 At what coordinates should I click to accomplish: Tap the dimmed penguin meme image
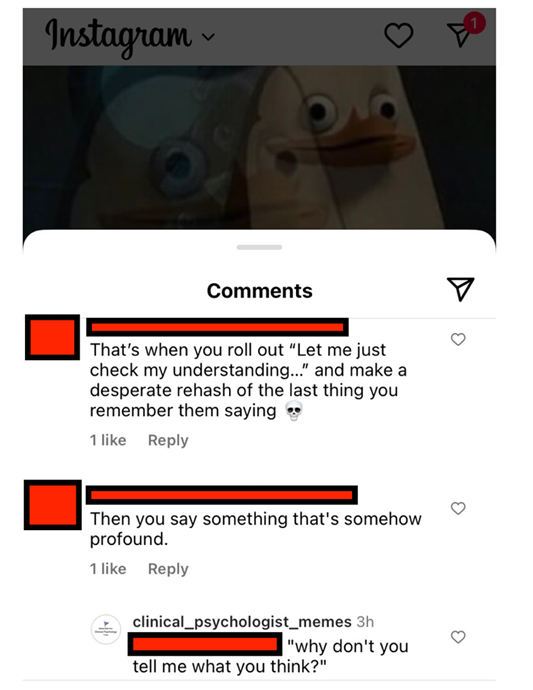259,147
